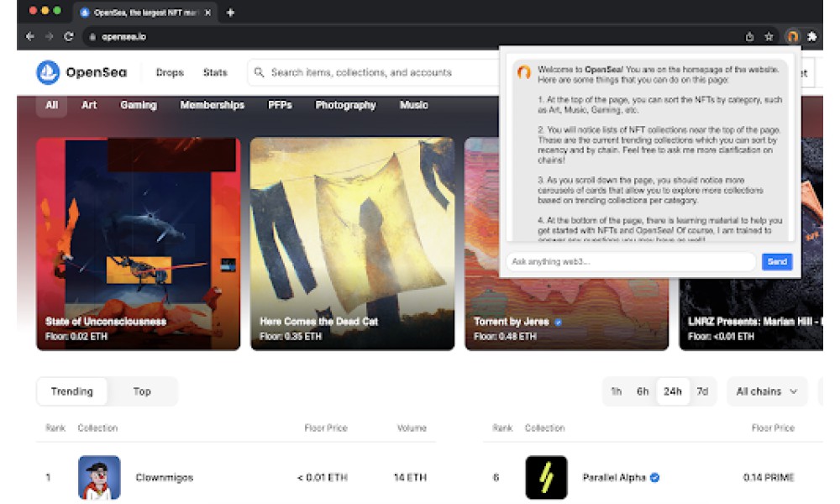Click the Parallel Alpha verified badge

click(654, 477)
